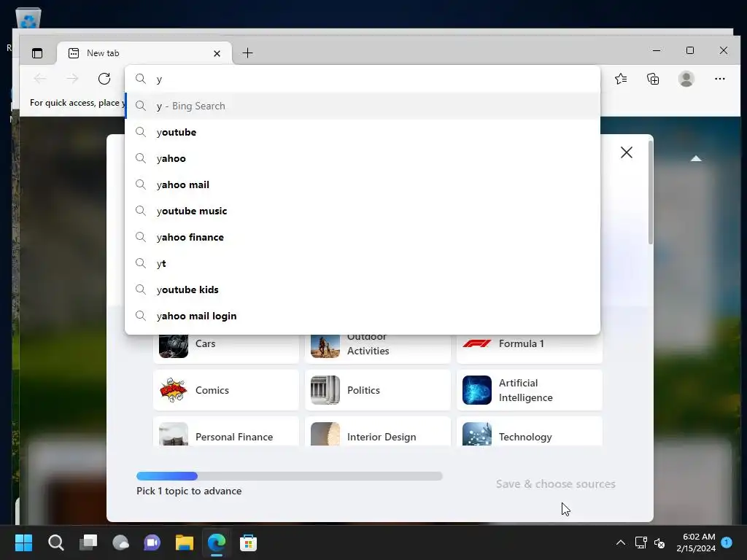Select the 'yt' suggestion
Image resolution: width=747 pixels, height=560 pixels.
point(363,262)
